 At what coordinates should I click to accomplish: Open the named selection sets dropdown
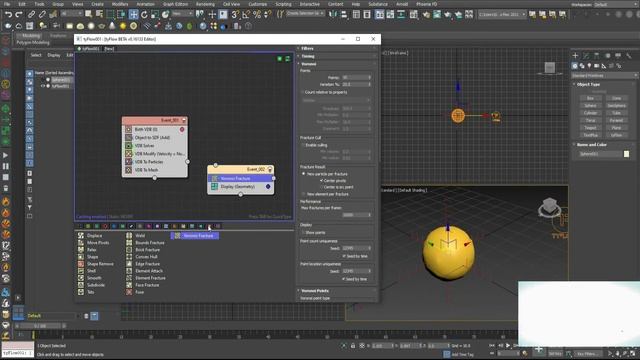(x=304, y=13)
